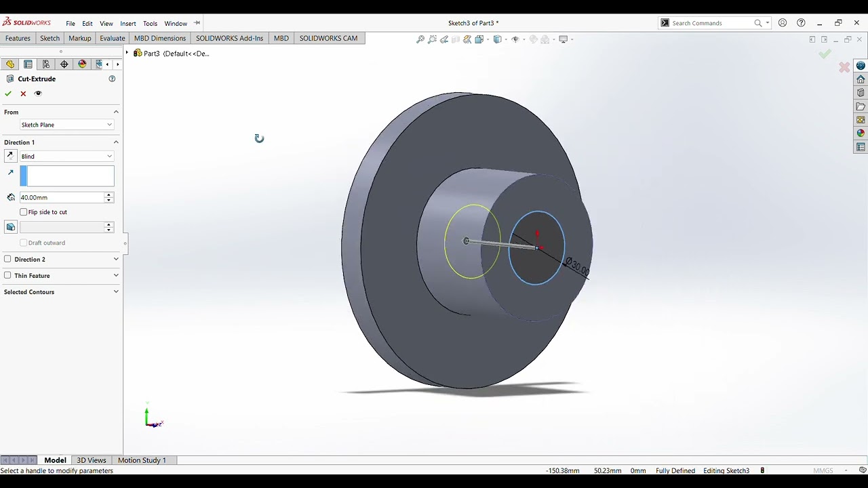The height and width of the screenshot is (488, 868).
Task: Open the File menu
Action: (x=71, y=24)
